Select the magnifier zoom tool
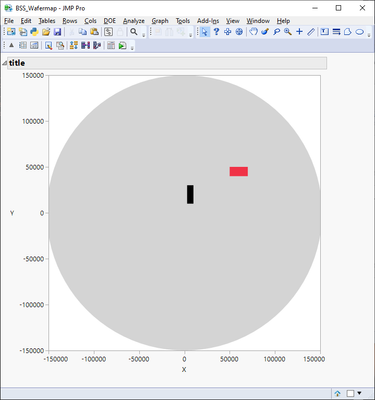 288,32
